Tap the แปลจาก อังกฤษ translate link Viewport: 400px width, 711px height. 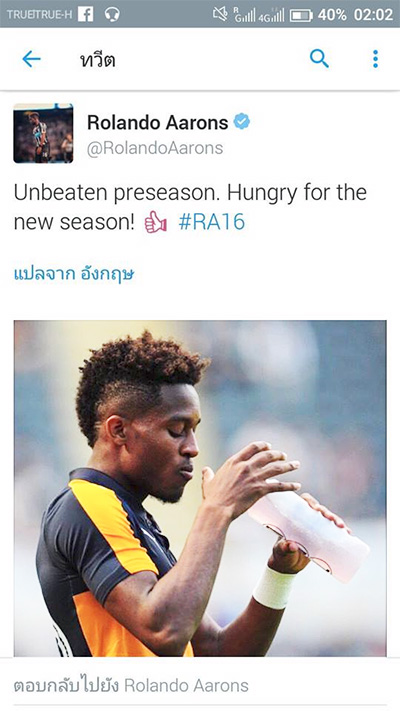coord(74,274)
